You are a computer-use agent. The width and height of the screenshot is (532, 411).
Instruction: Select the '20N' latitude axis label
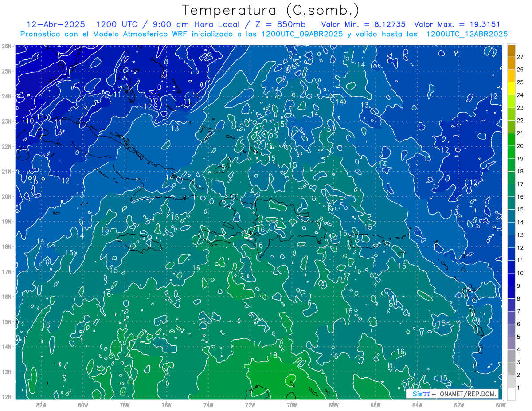tap(6, 196)
